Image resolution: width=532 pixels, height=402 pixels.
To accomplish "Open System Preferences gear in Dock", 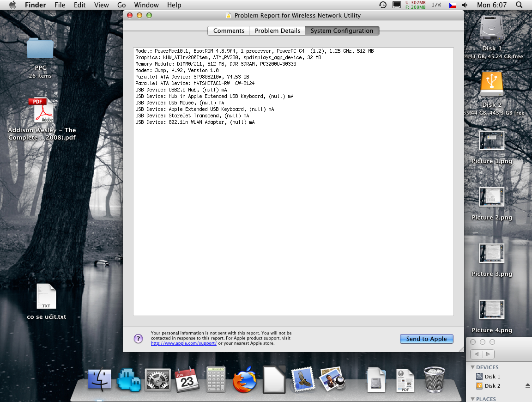I will (158, 380).
